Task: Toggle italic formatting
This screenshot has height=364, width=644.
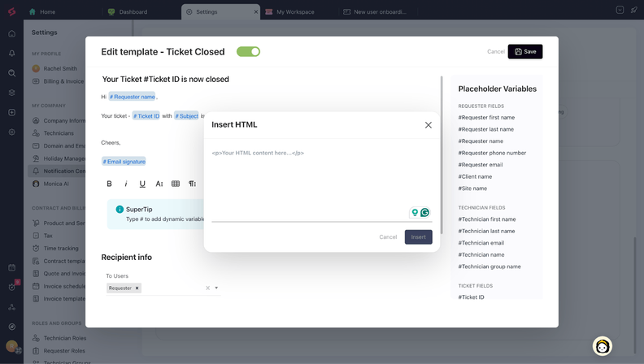Action: (126, 184)
